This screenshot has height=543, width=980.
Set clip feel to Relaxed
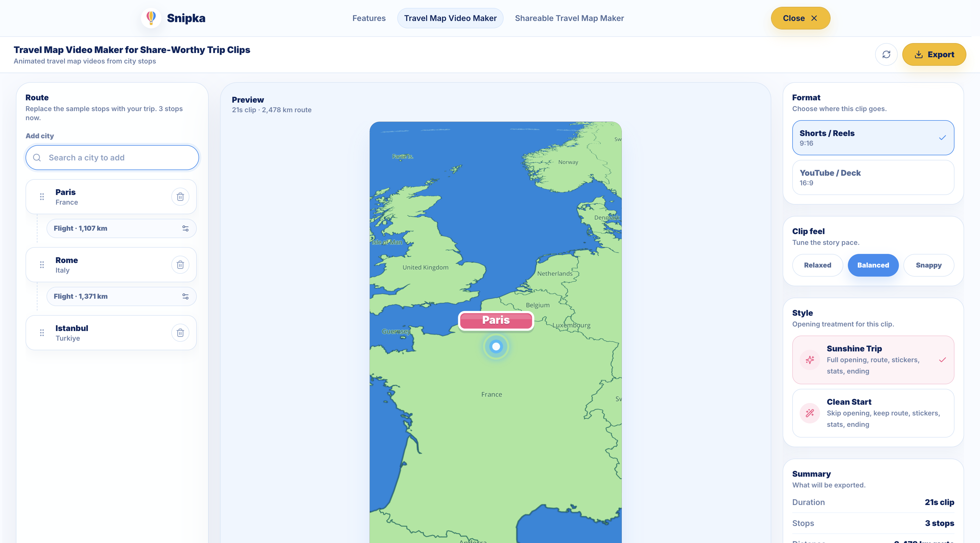coord(817,265)
